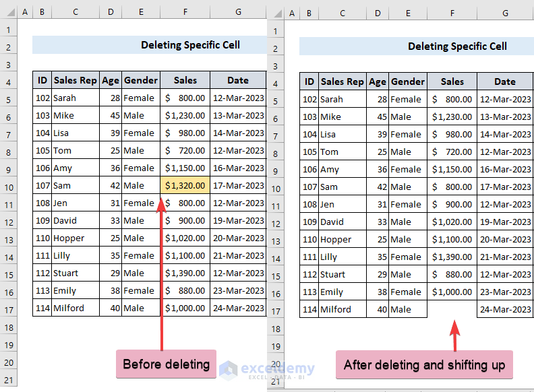
Task: Select column A header in left sheet
Action: tap(25, 12)
